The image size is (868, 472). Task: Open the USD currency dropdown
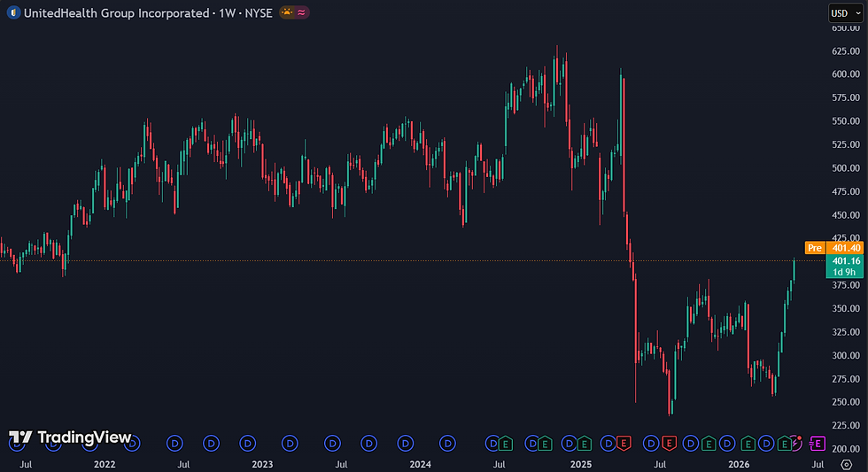pos(845,13)
